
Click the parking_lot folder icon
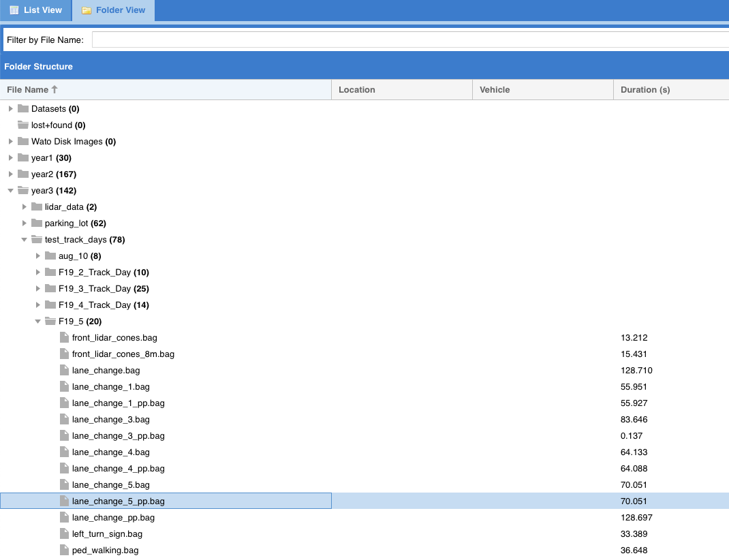click(37, 223)
